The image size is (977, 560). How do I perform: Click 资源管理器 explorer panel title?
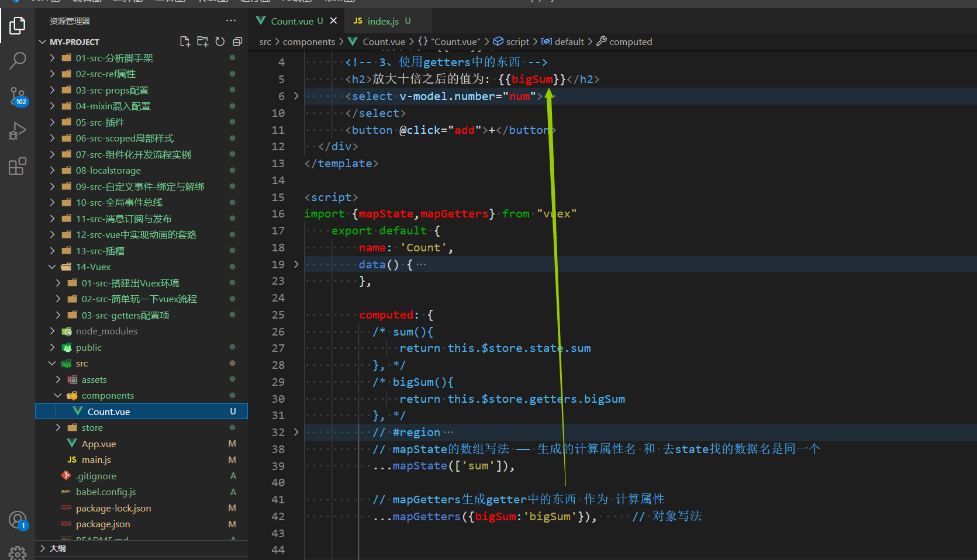pos(70,21)
